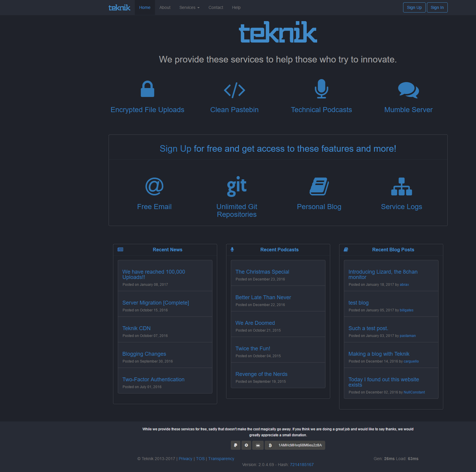Open 'Two-Factor Authentication' news post
Screen dimensions: 476x472
(x=154, y=380)
